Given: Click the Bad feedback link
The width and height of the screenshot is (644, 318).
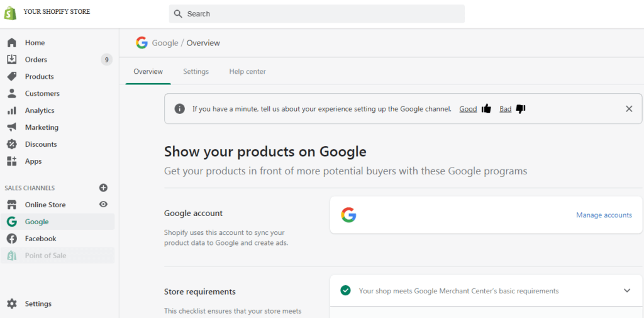Looking at the screenshot, I should pyautogui.click(x=505, y=109).
